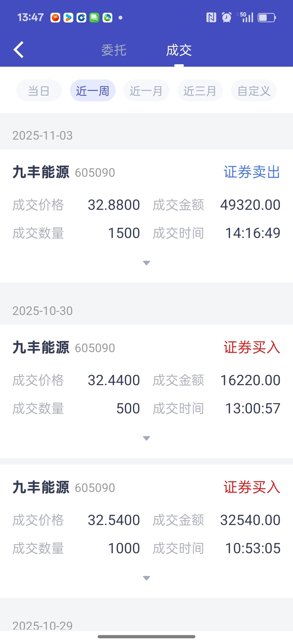
Task: Tap the 5G signal strength icon
Action: [x=245, y=18]
